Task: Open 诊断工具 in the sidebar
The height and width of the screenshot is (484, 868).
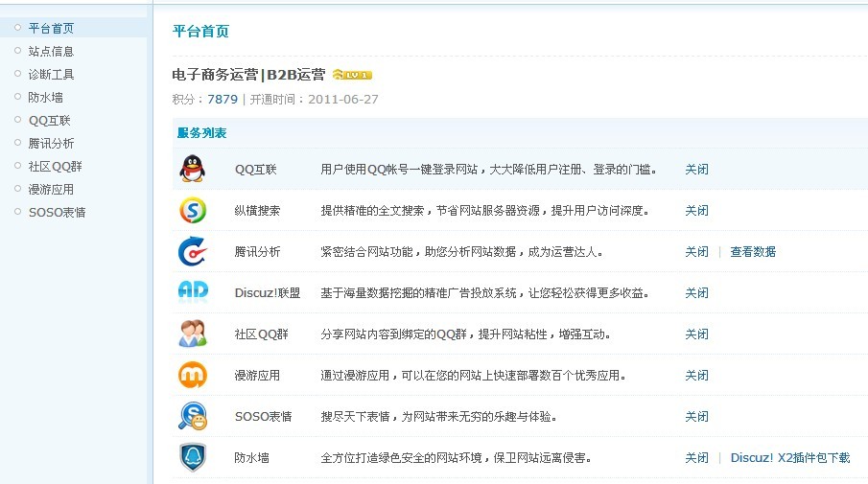Action: [x=51, y=74]
